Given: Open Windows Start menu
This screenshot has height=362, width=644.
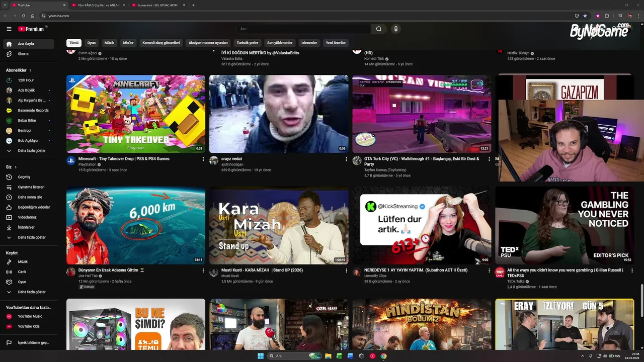Looking at the screenshot, I should [x=261, y=356].
